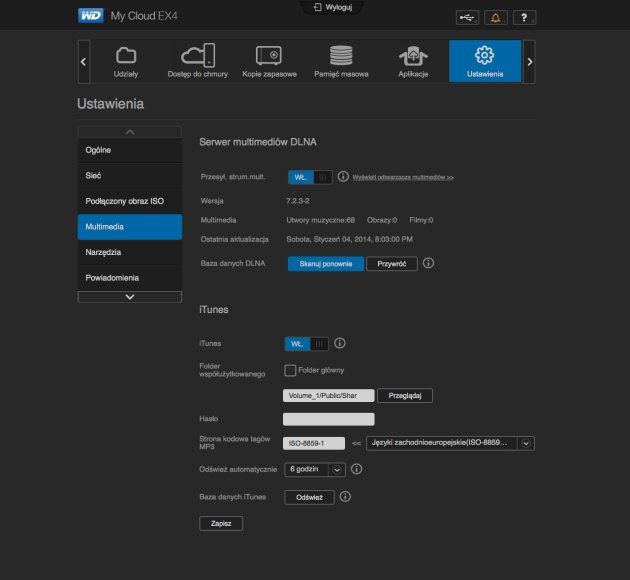
Task: Select Sieć in the settings sidebar
Action: point(130,176)
